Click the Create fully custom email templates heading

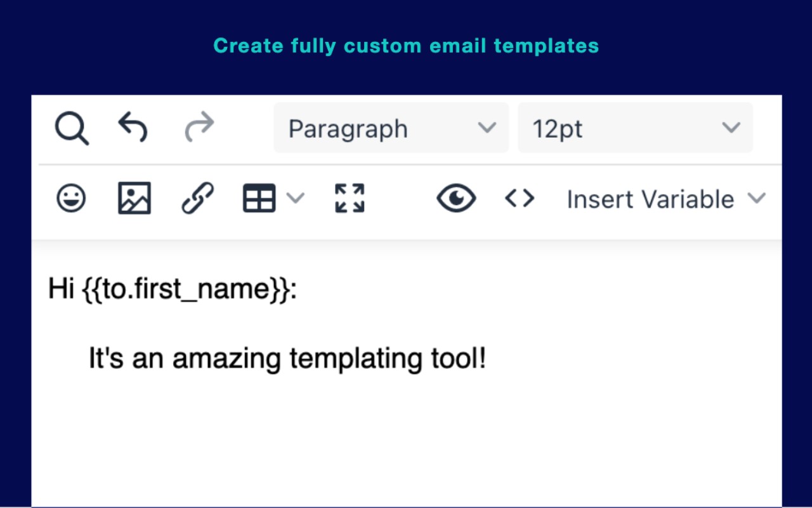(x=406, y=45)
